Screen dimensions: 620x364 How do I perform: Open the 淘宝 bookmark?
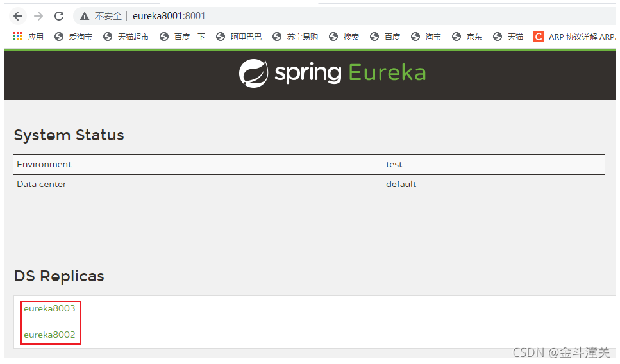[426, 37]
